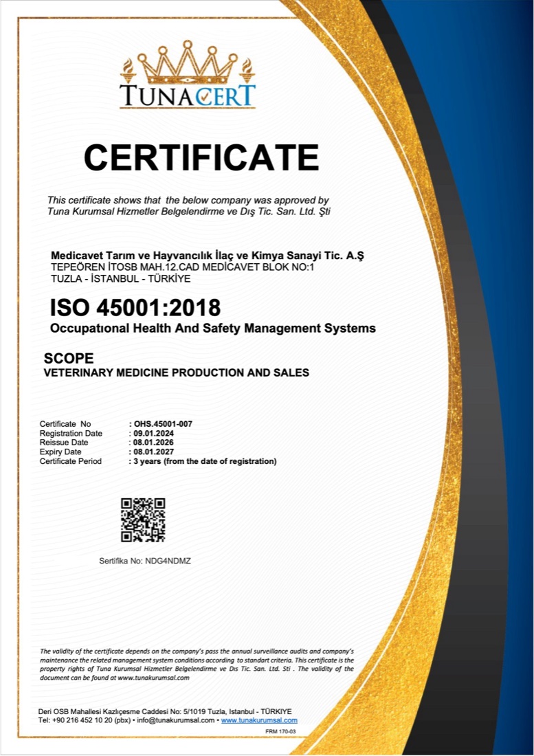Click 'Occupational Health And Safety Management Systems'
Image resolution: width=534 pixels, height=756 pixels.
pos(213,329)
